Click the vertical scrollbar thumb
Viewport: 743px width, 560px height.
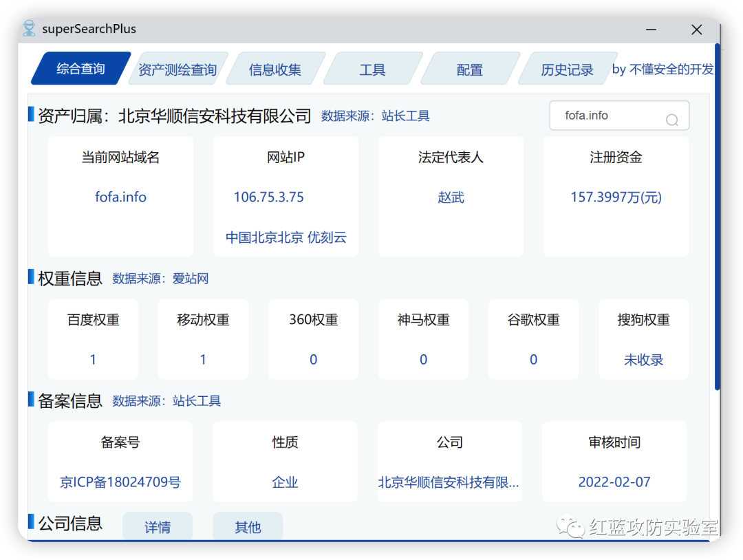pos(718,217)
